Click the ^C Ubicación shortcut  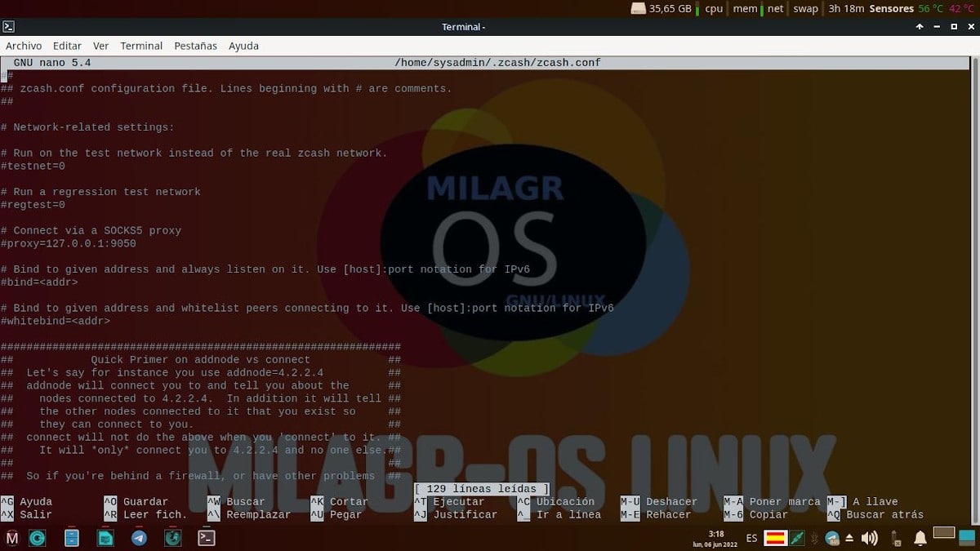(556, 502)
